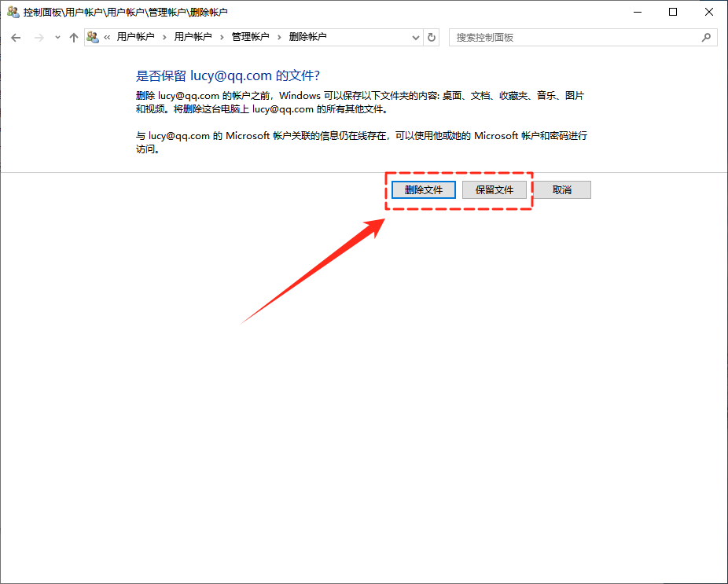Choose the 保留文件 button
The width and height of the screenshot is (728, 584).
coord(494,190)
